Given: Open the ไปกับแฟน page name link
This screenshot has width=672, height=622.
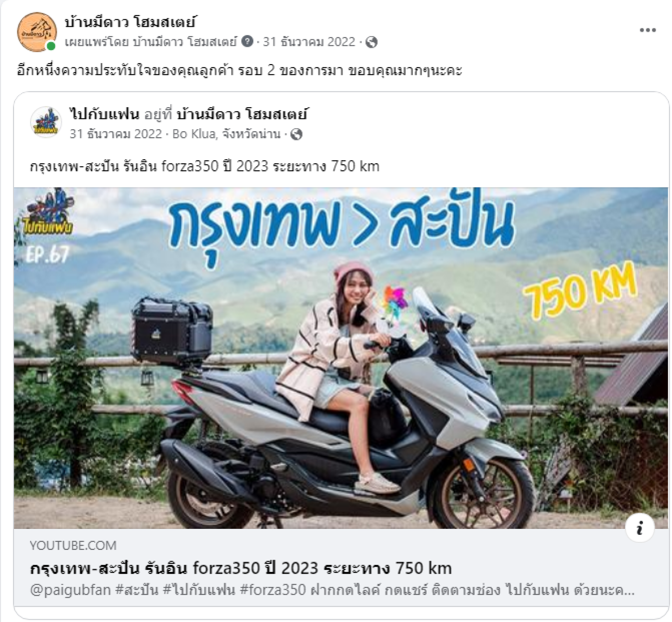Looking at the screenshot, I should click(104, 114).
